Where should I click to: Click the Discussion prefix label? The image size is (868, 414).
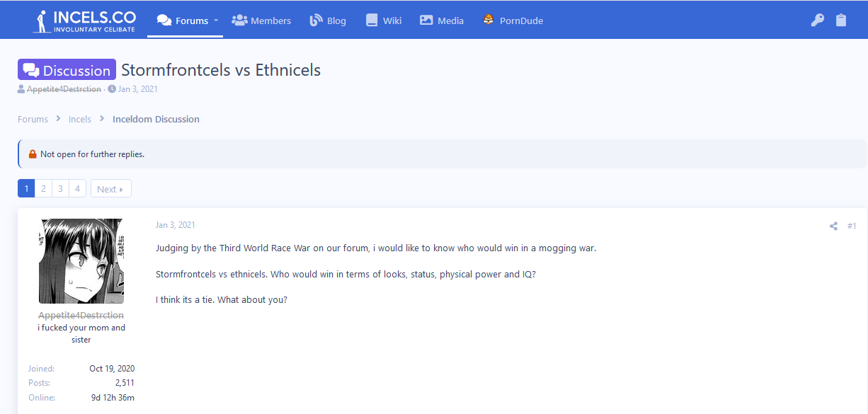coord(67,70)
